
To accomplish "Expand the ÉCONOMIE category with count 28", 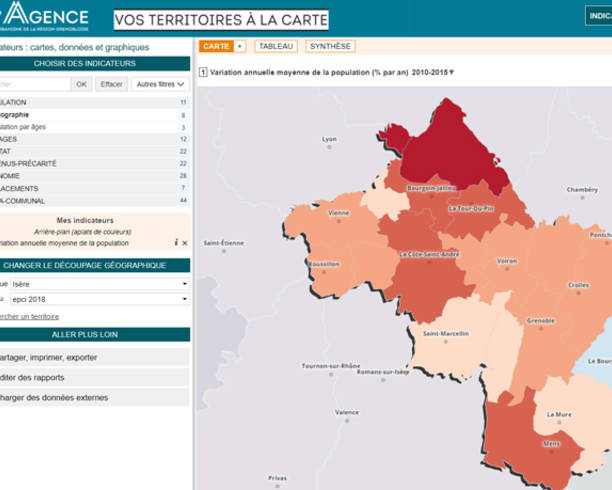I will (x=95, y=176).
